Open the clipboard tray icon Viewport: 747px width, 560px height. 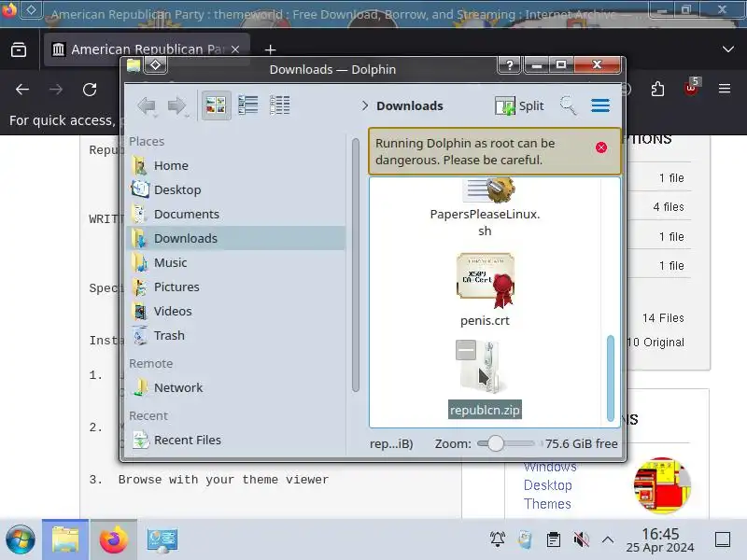[x=553, y=539]
